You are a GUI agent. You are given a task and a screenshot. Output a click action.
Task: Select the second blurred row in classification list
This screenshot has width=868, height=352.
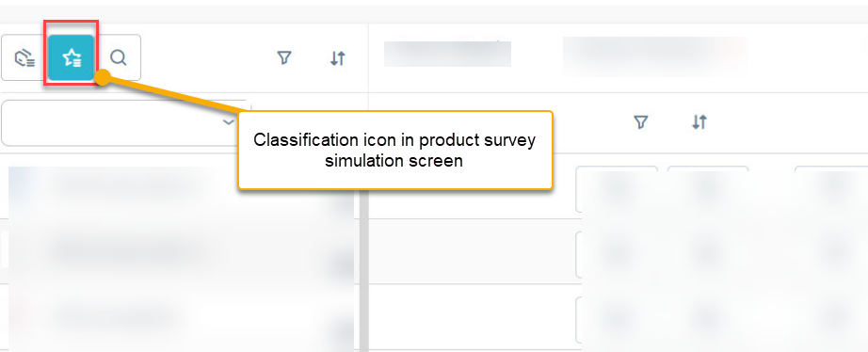(181, 251)
